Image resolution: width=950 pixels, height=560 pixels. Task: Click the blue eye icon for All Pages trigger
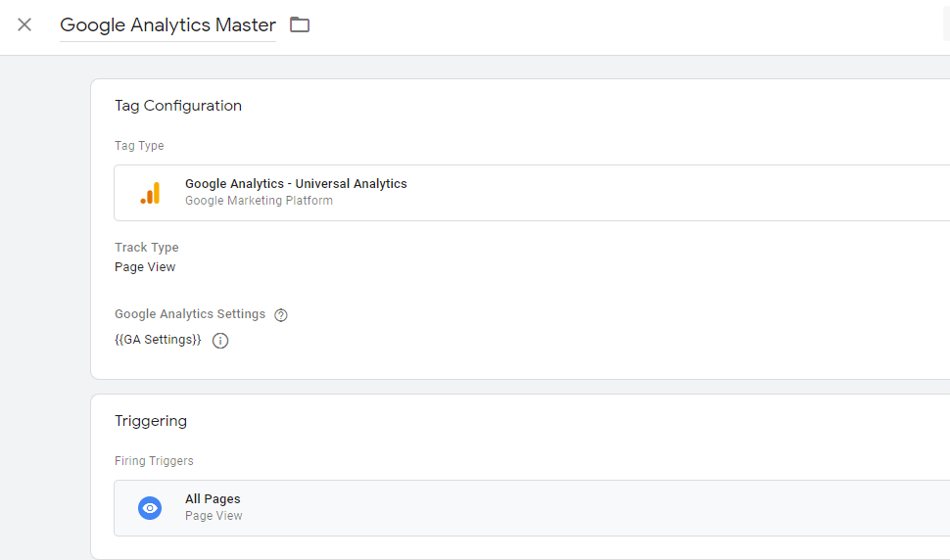[x=150, y=508]
